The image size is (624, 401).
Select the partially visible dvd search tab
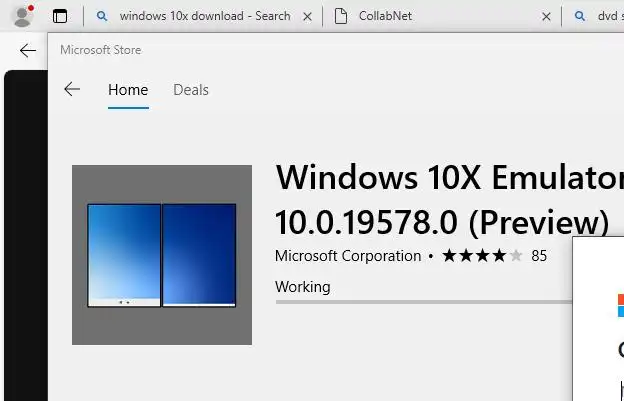coord(595,16)
